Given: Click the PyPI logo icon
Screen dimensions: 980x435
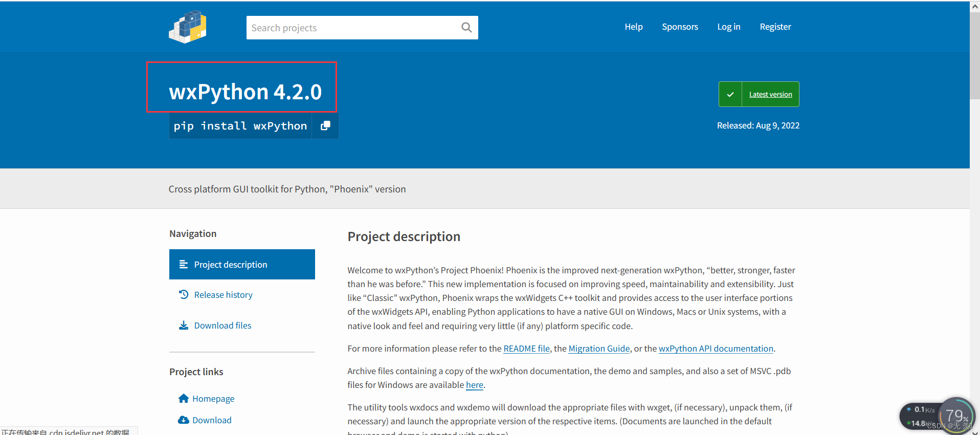Looking at the screenshot, I should (188, 27).
